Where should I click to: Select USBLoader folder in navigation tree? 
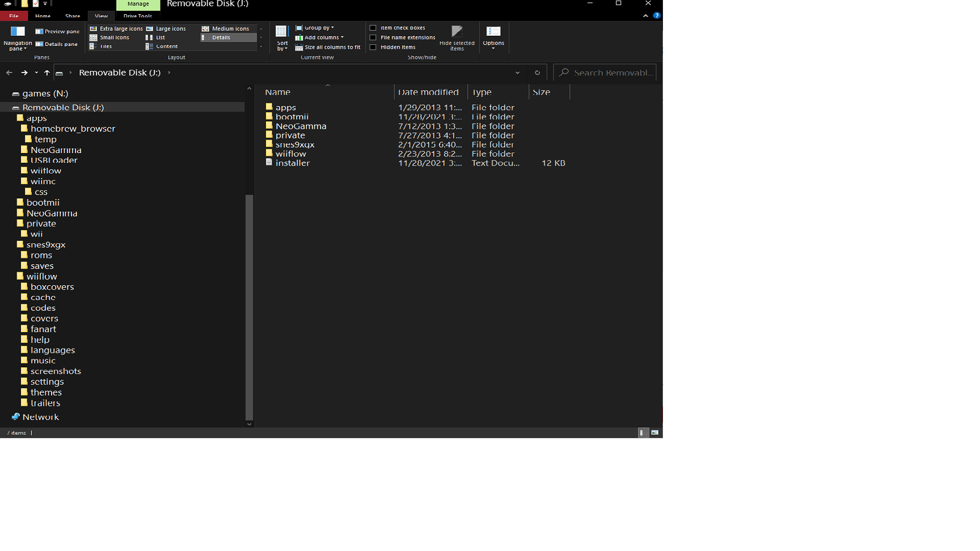(49, 160)
